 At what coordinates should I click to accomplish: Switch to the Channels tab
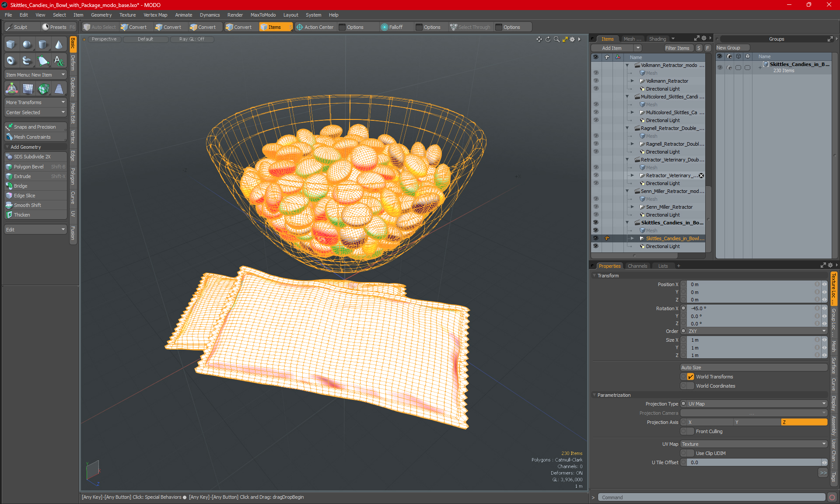[637, 266]
